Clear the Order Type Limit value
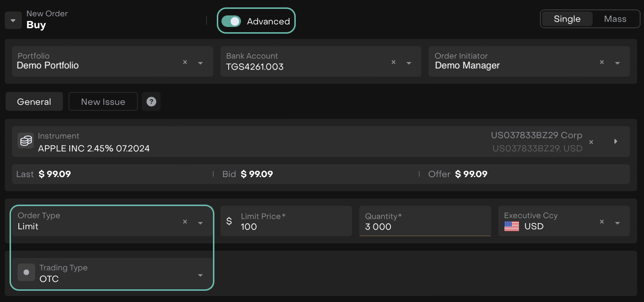Image resolution: width=644 pixels, height=302 pixels. click(x=185, y=222)
